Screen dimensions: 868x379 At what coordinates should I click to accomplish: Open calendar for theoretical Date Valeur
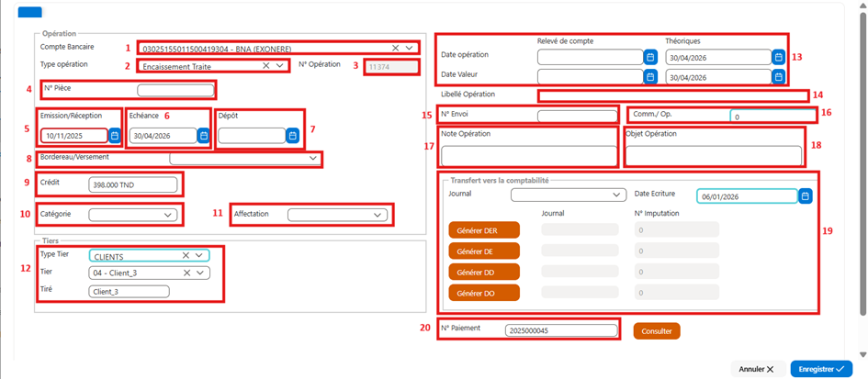click(778, 77)
